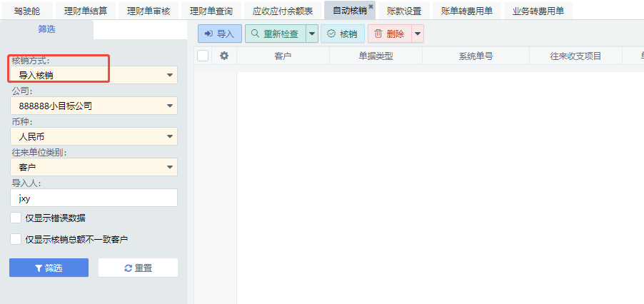The width and height of the screenshot is (644, 304).
Task: Expand the arrow next to 删除
Action: tap(417, 34)
